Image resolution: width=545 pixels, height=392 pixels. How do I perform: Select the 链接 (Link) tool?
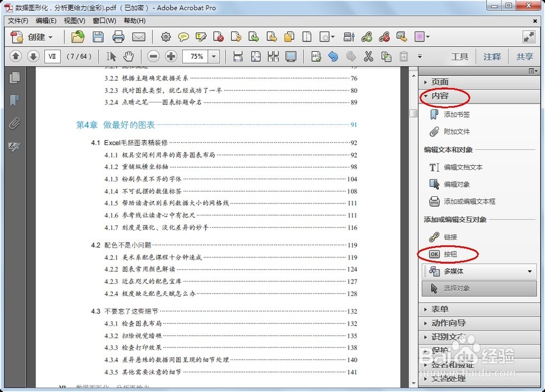coord(449,237)
